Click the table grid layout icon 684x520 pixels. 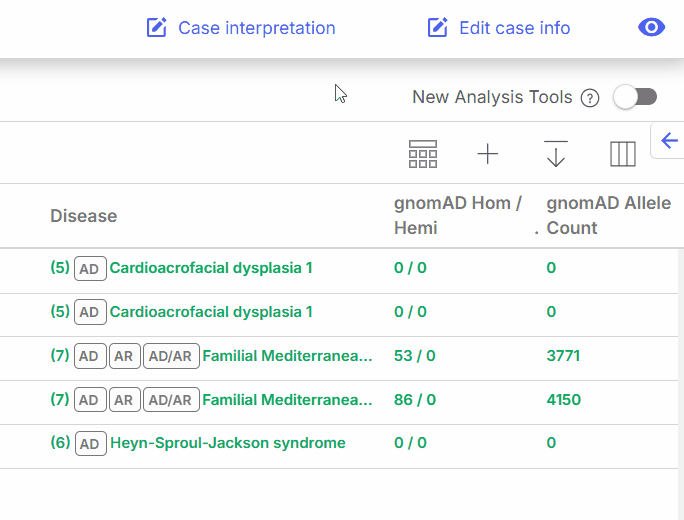click(x=423, y=154)
